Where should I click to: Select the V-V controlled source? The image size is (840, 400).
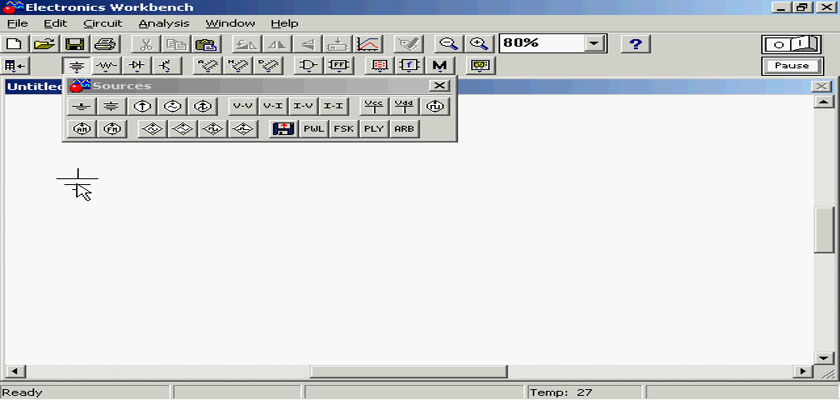click(244, 107)
